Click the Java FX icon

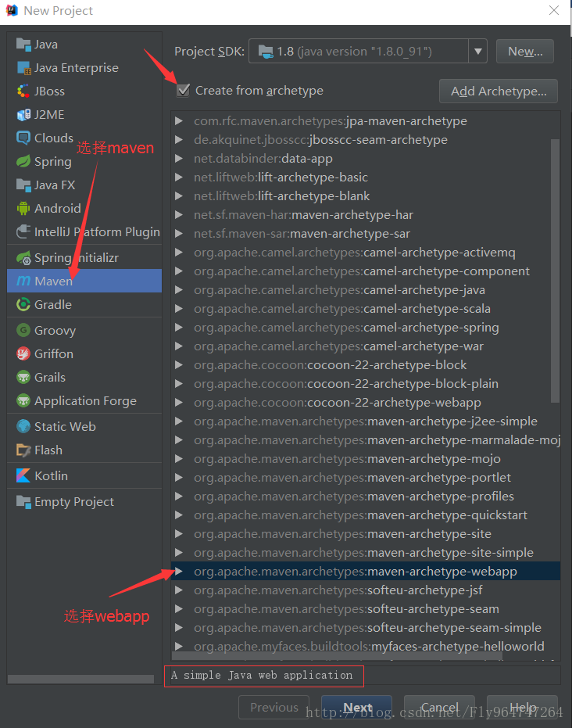tap(23, 185)
